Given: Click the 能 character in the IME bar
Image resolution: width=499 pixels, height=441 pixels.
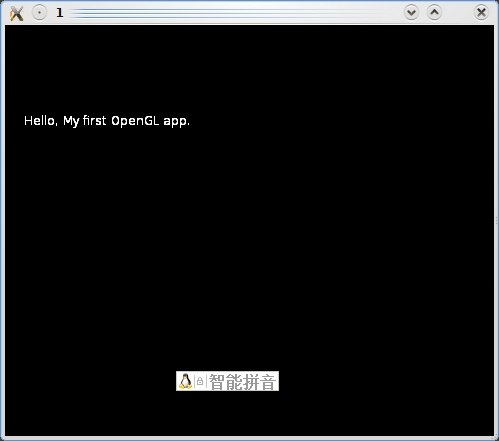Looking at the screenshot, I should point(234,382).
